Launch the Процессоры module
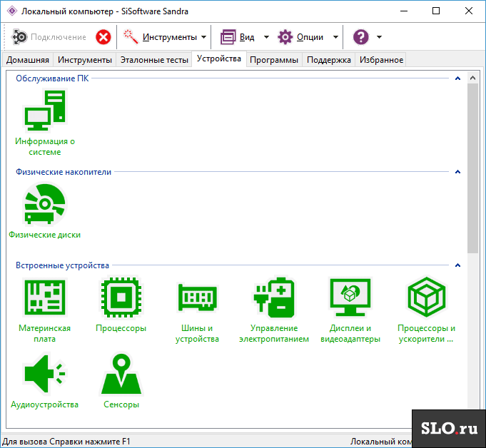486x448 pixels. tap(121, 297)
